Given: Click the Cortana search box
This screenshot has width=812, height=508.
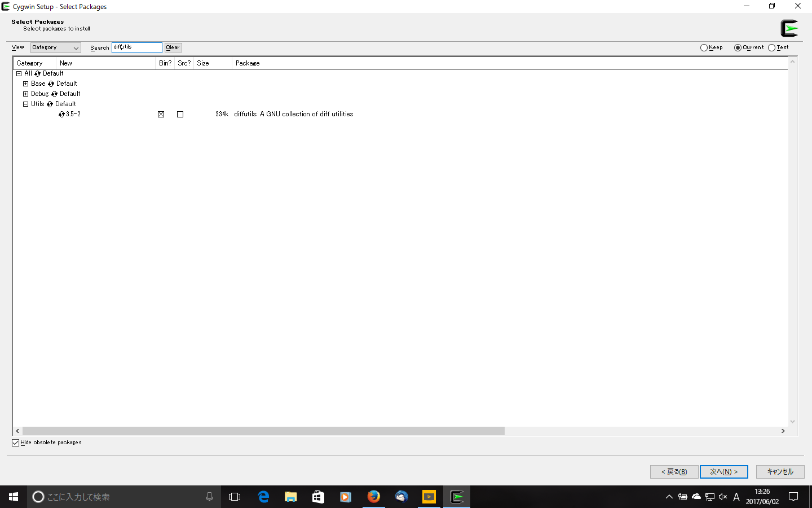Looking at the screenshot, I should point(124,497).
